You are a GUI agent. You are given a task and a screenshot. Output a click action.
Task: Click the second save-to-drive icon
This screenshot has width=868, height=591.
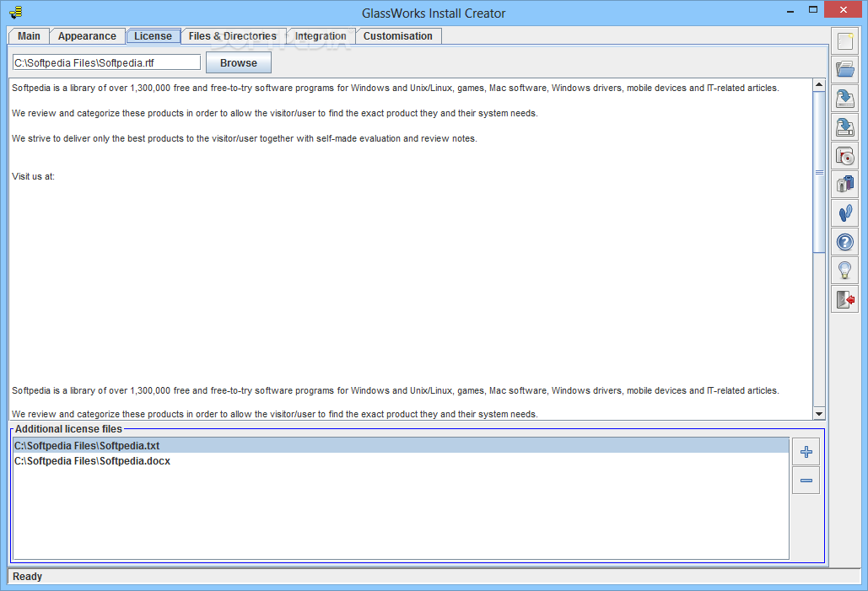[844, 127]
